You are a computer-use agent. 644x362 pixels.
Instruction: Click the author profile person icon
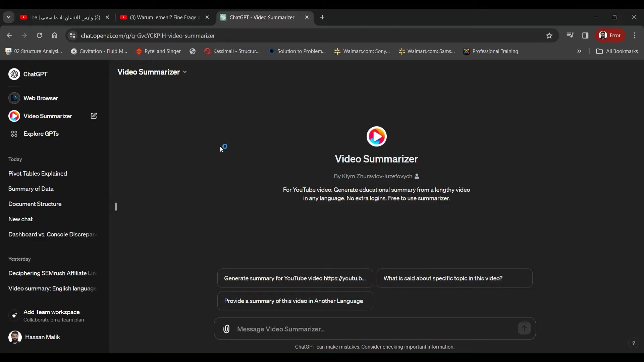coord(417,176)
